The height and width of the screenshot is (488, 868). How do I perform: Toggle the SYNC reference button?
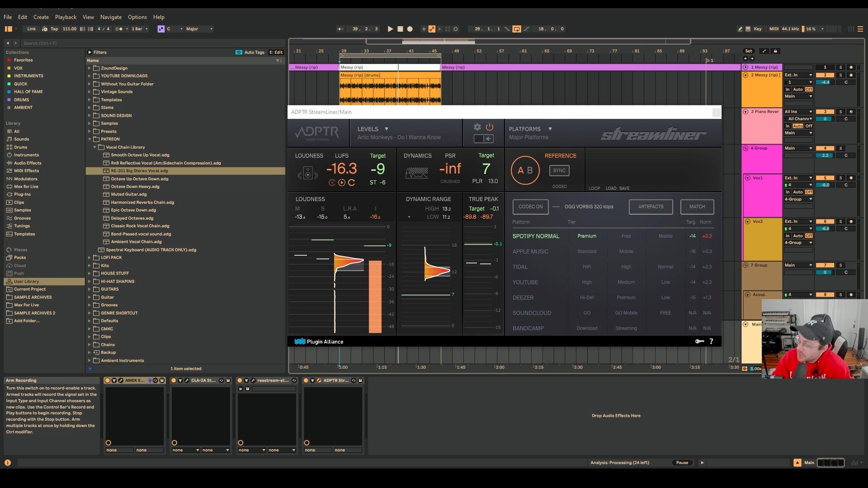click(559, 170)
